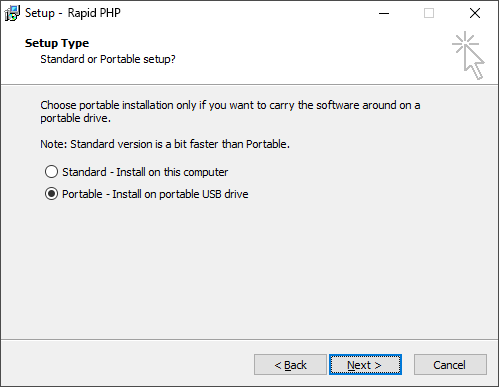Click the word 'Standard' in the first option
Viewport: 499px width, 387px height.
pos(84,172)
